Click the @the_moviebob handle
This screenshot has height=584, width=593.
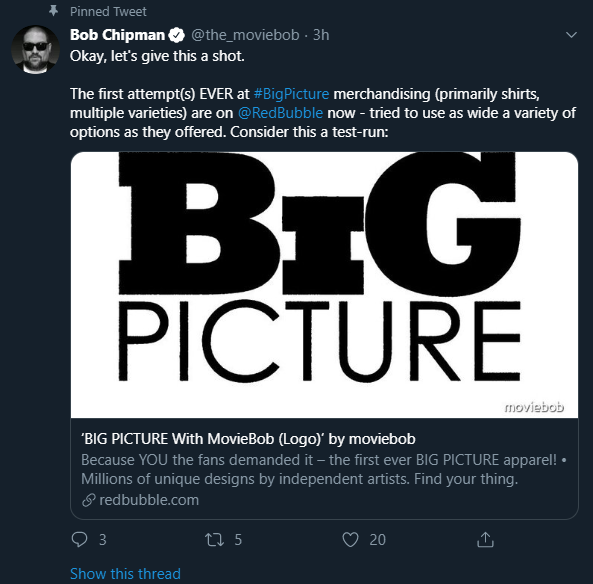245,35
